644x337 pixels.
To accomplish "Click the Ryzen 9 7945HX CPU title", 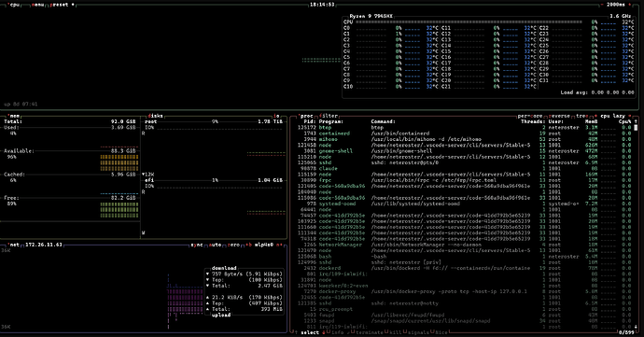I will click(371, 16).
